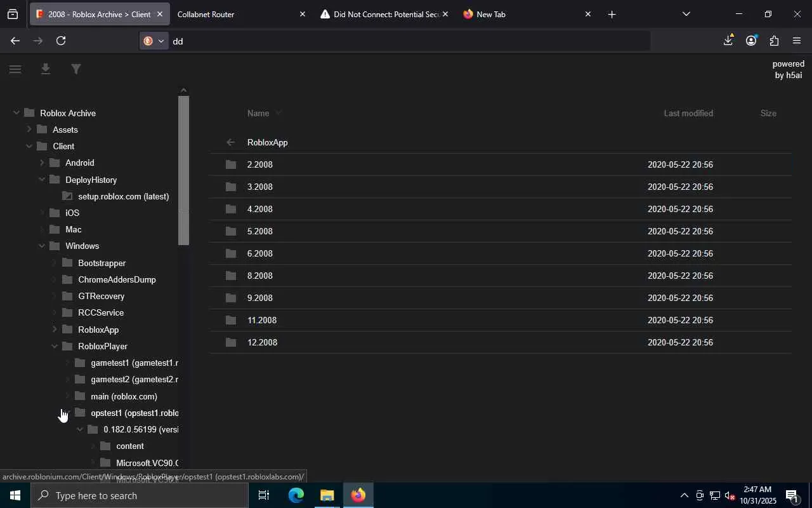Screen dimensions: 812x508
Task: Click the network icon in the tray
Action: coord(714,495)
